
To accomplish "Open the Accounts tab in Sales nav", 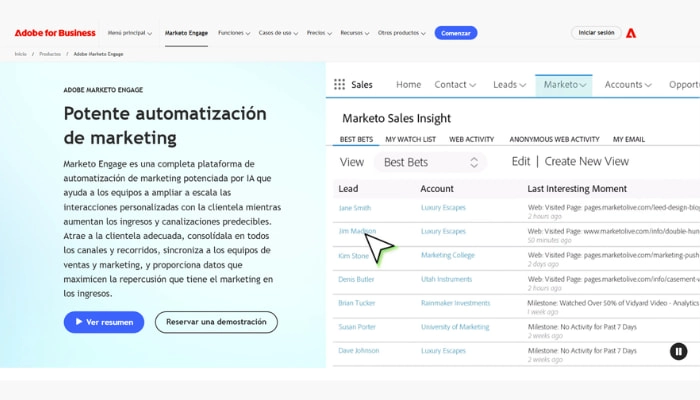I will click(x=628, y=84).
